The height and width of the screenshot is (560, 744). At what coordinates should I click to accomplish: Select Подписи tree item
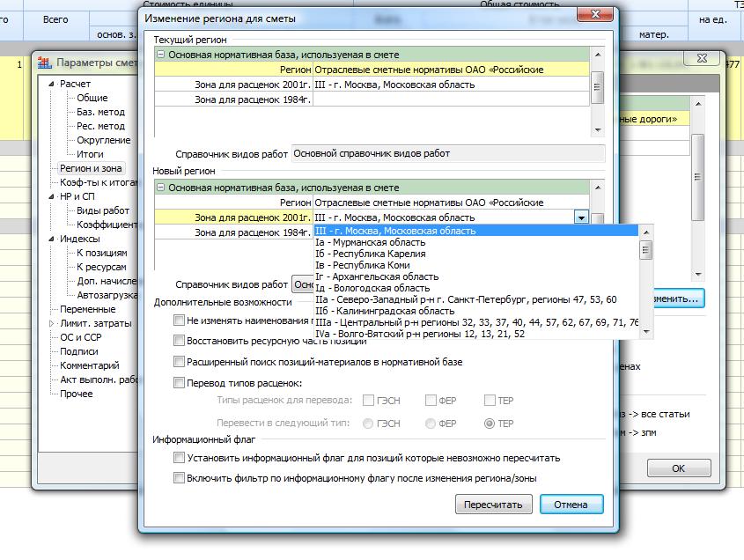point(78,351)
